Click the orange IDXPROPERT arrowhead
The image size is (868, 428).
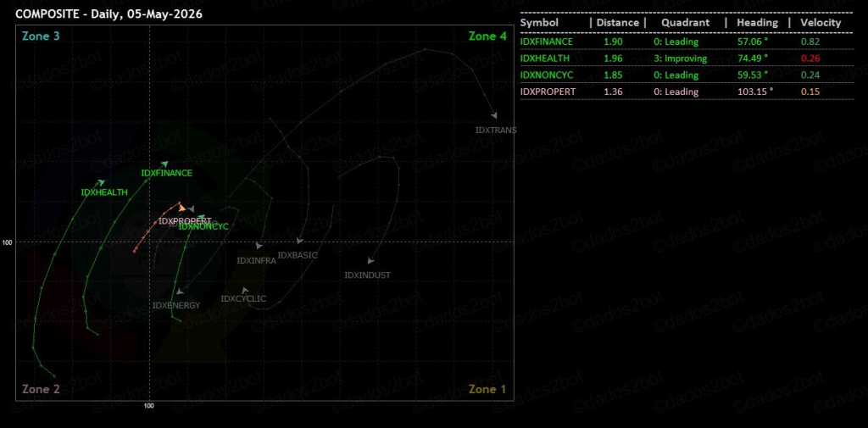pos(181,208)
